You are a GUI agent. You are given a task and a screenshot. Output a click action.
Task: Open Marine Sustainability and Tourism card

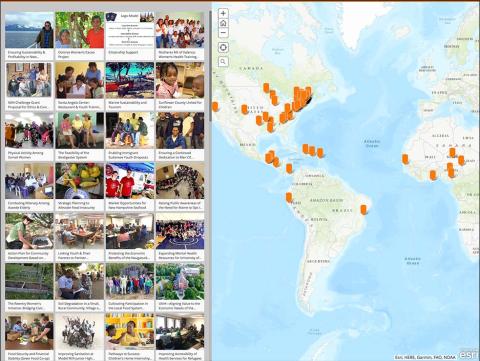130,86
